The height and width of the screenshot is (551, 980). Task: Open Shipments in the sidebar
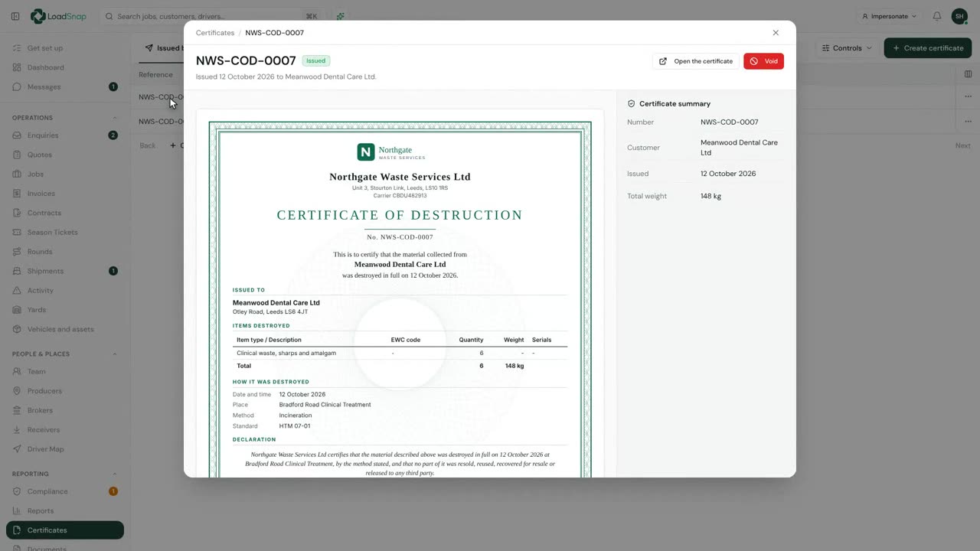(x=65, y=271)
